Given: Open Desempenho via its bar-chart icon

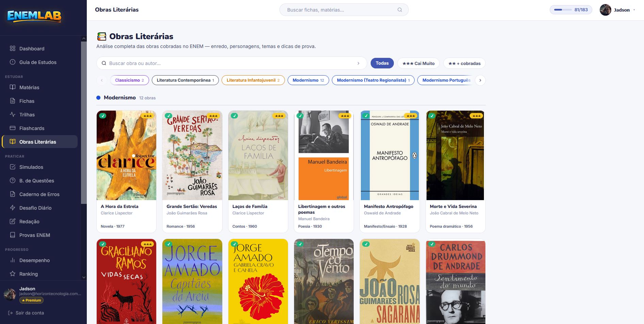Looking at the screenshot, I should tap(13, 260).
